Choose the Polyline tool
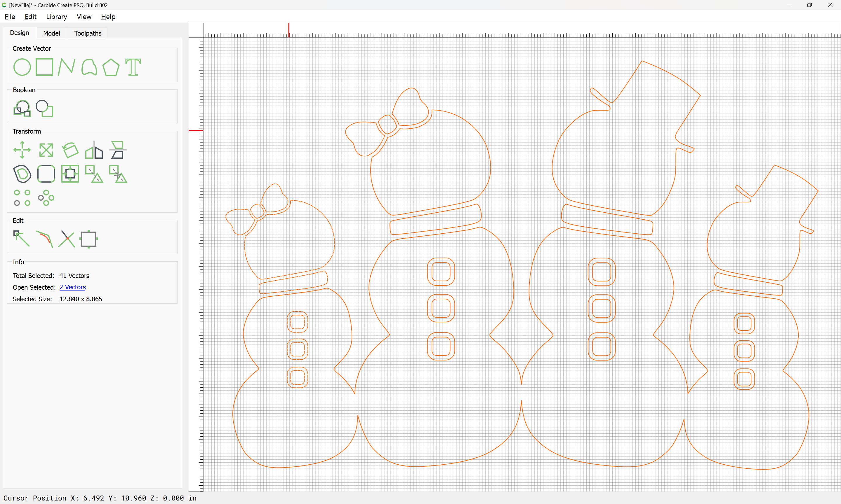This screenshot has width=841, height=504. [x=66, y=67]
